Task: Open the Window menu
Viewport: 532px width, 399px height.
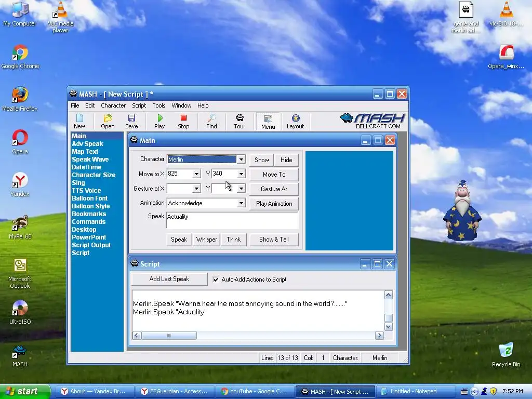Action: pos(181,105)
